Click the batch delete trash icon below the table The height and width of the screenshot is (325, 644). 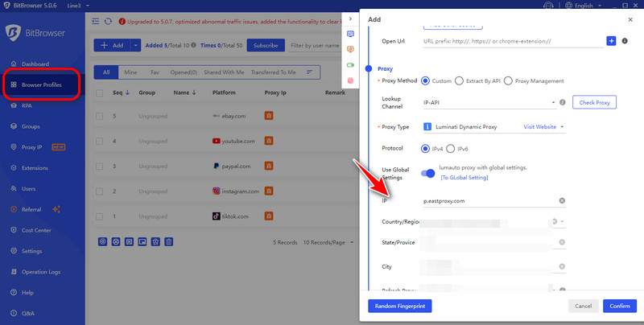click(169, 241)
